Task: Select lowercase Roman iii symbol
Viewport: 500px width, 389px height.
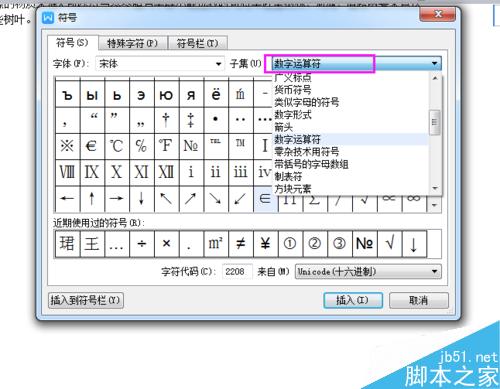Action: tap(241, 172)
